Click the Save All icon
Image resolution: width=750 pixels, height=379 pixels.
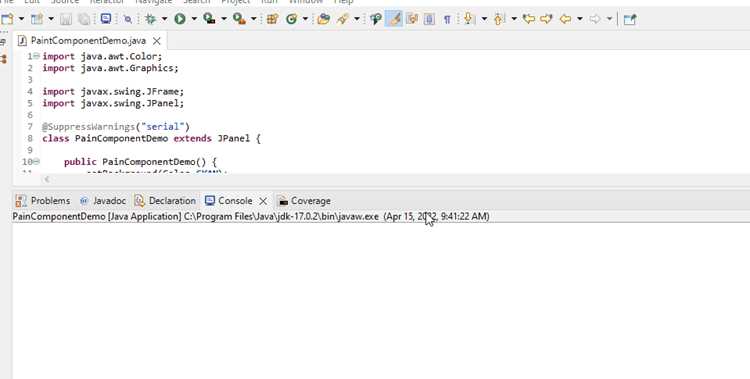click(x=84, y=19)
